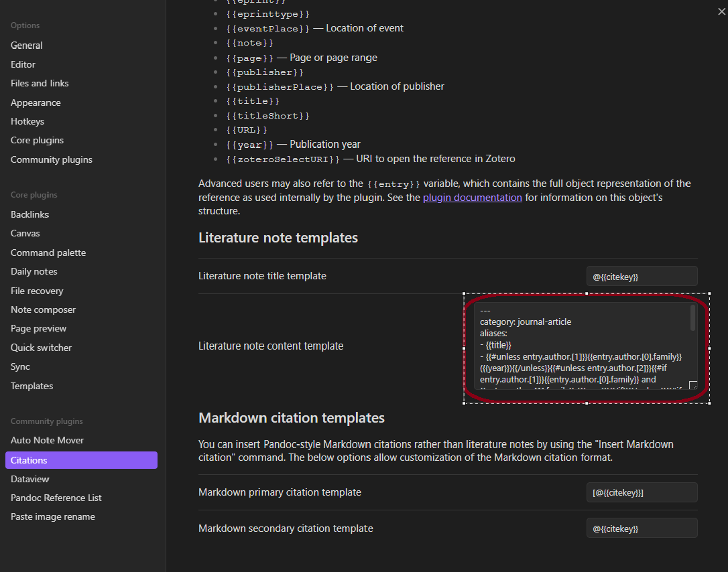Open Hotkeys settings
The width and height of the screenshot is (728, 572).
click(x=27, y=121)
